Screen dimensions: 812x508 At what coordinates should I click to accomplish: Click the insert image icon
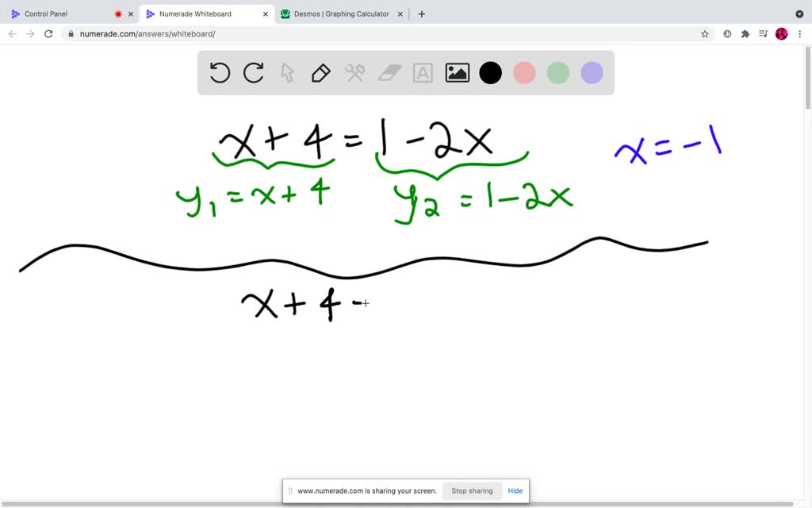pyautogui.click(x=457, y=72)
